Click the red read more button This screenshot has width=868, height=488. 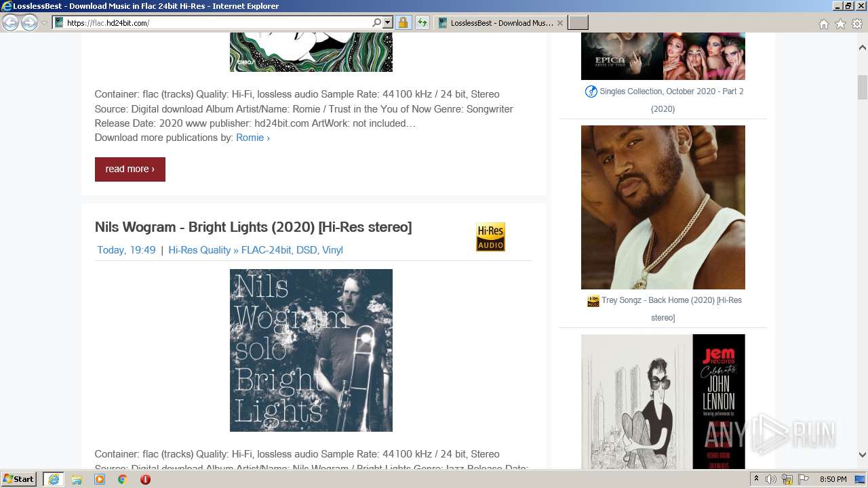point(130,169)
